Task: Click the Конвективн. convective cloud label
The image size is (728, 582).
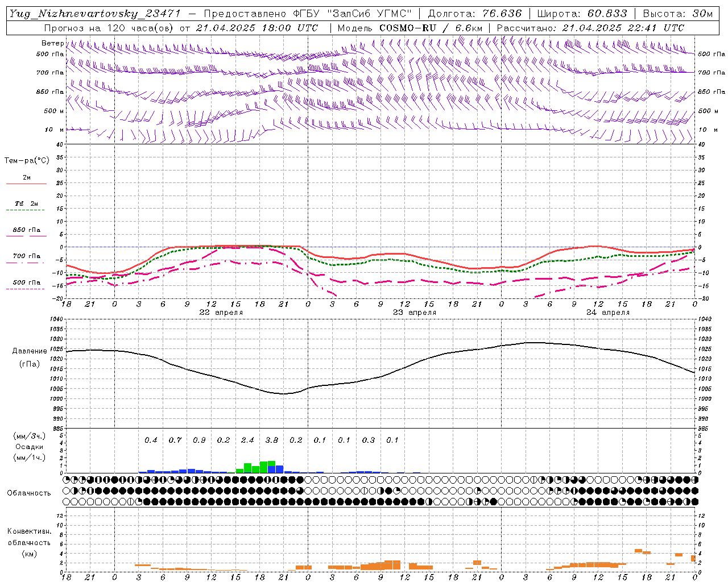Action: pos(29,531)
